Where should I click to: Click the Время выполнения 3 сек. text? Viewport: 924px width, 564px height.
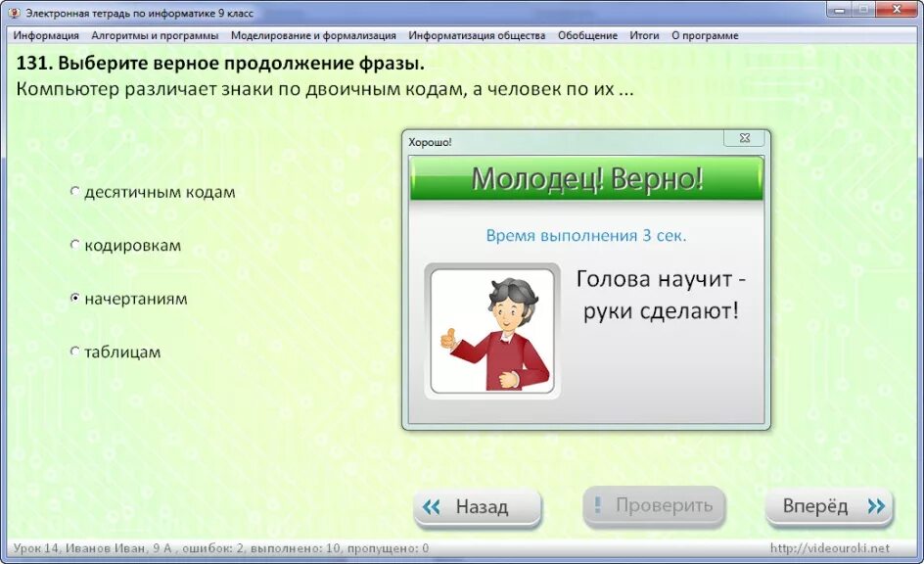pyautogui.click(x=586, y=236)
